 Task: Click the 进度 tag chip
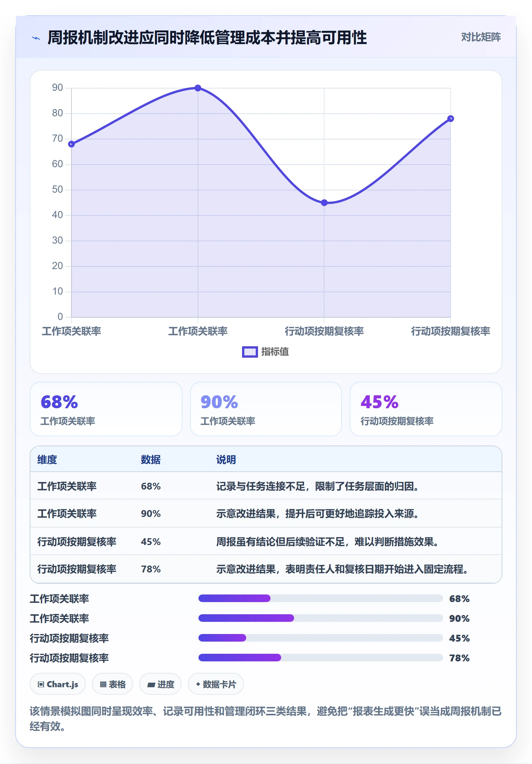[x=160, y=684]
